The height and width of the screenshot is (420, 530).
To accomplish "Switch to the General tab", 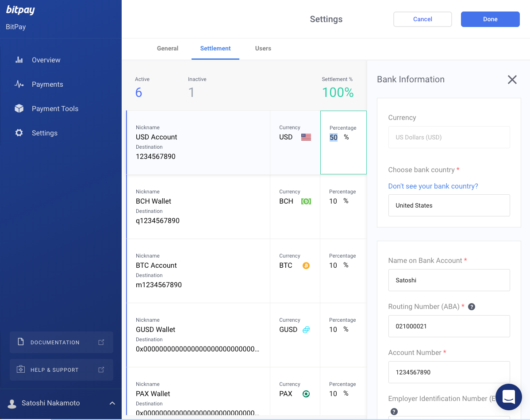I will pyautogui.click(x=167, y=48).
